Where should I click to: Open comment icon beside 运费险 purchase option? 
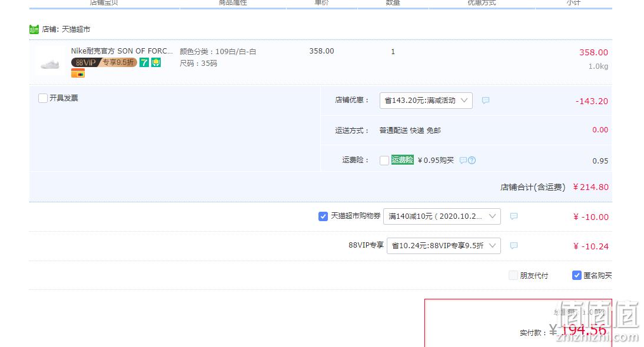pyautogui.click(x=463, y=161)
